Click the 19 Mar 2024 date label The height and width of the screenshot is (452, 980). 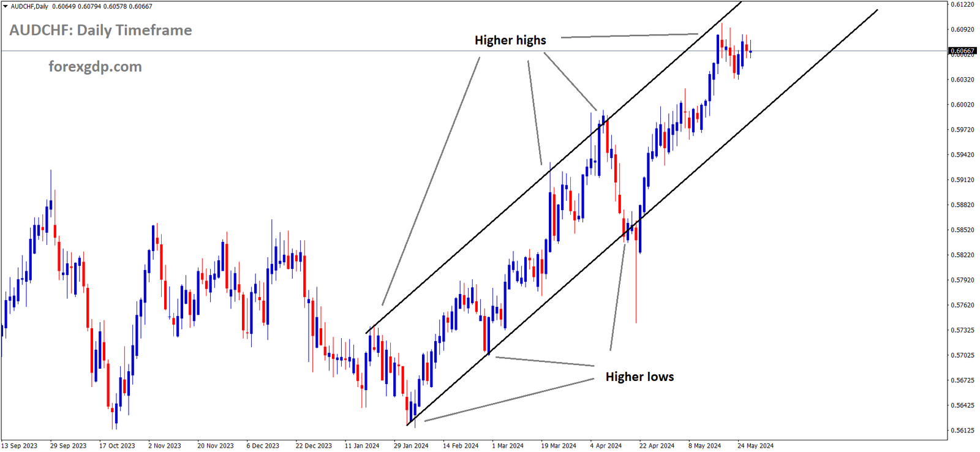[x=559, y=446]
